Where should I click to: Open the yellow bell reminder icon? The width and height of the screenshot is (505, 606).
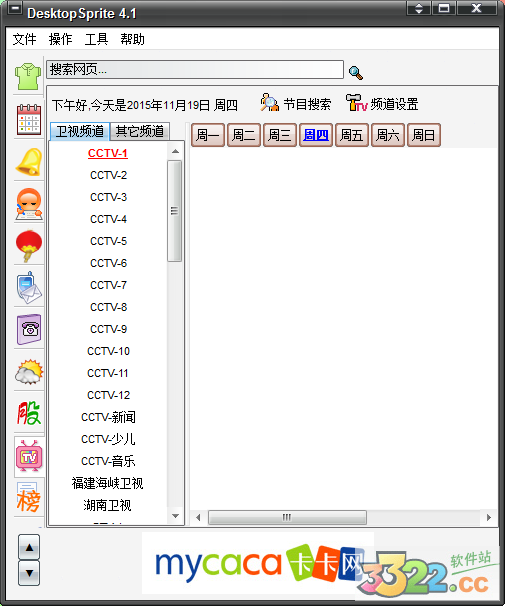pyautogui.click(x=29, y=162)
